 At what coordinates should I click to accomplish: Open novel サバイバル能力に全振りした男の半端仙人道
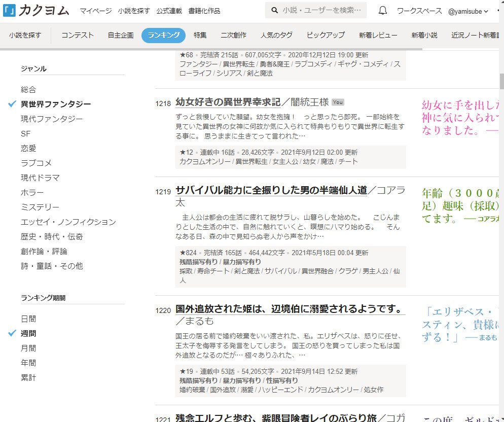coord(271,191)
